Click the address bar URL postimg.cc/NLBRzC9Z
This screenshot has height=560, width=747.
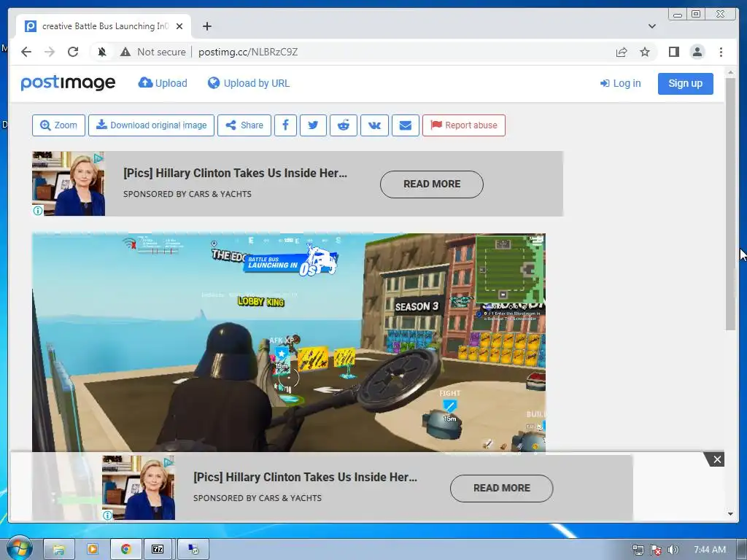coord(248,52)
